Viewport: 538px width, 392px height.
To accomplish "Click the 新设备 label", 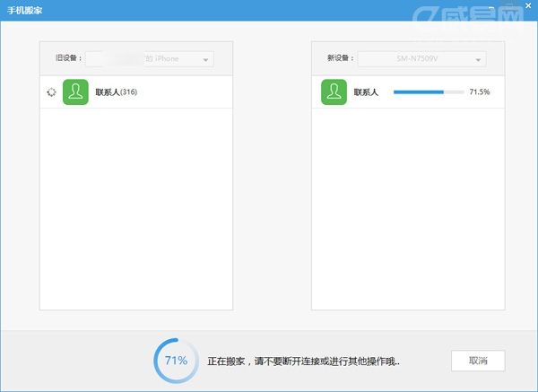I will (341, 59).
